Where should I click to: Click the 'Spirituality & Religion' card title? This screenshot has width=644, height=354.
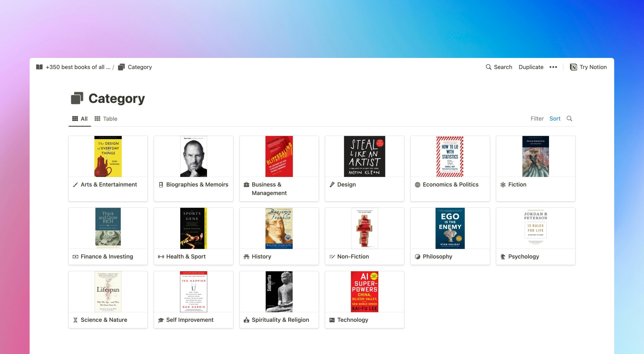coord(280,320)
